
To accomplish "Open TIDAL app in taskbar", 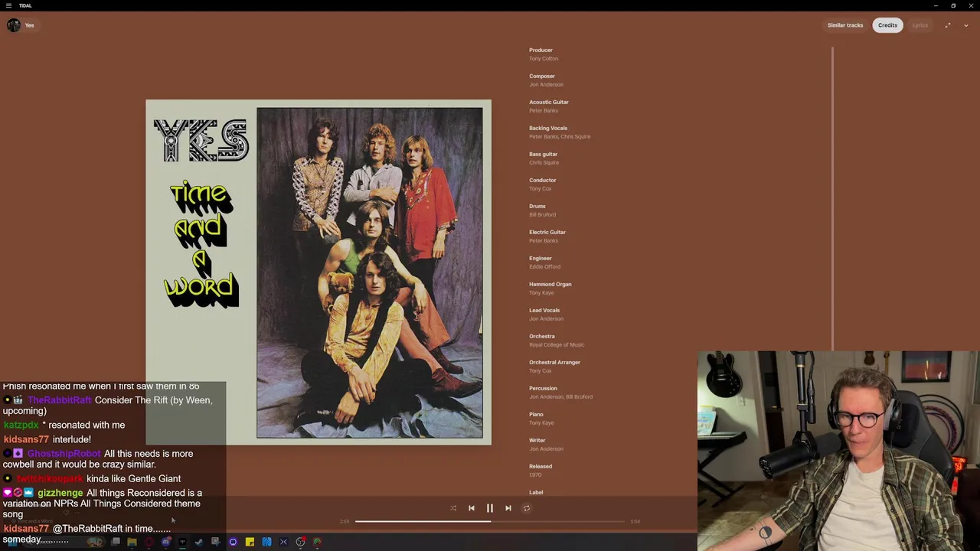I will pyautogui.click(x=182, y=542).
